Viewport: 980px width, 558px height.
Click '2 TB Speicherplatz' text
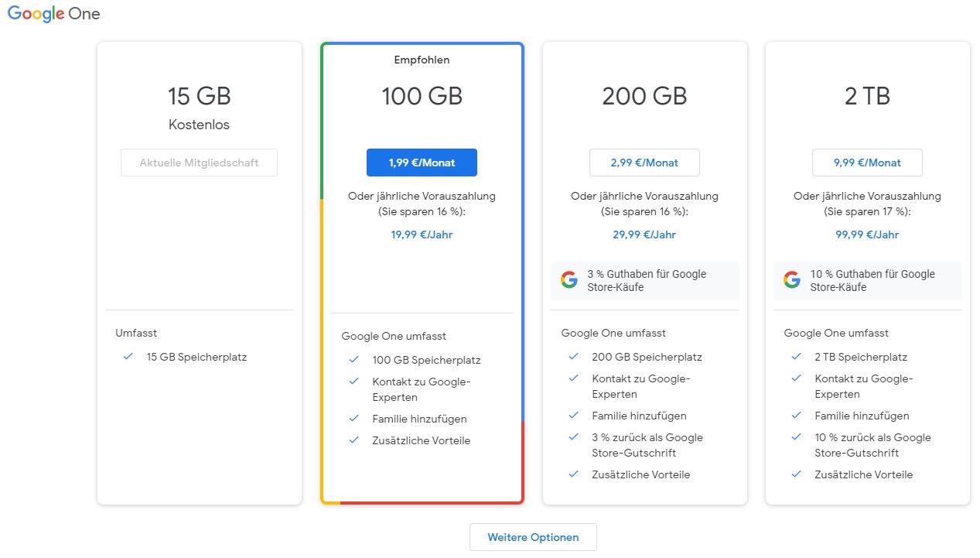pos(861,357)
